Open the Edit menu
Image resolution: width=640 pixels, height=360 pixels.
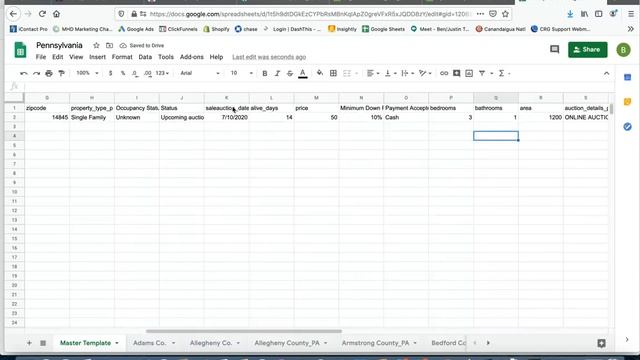[58, 57]
